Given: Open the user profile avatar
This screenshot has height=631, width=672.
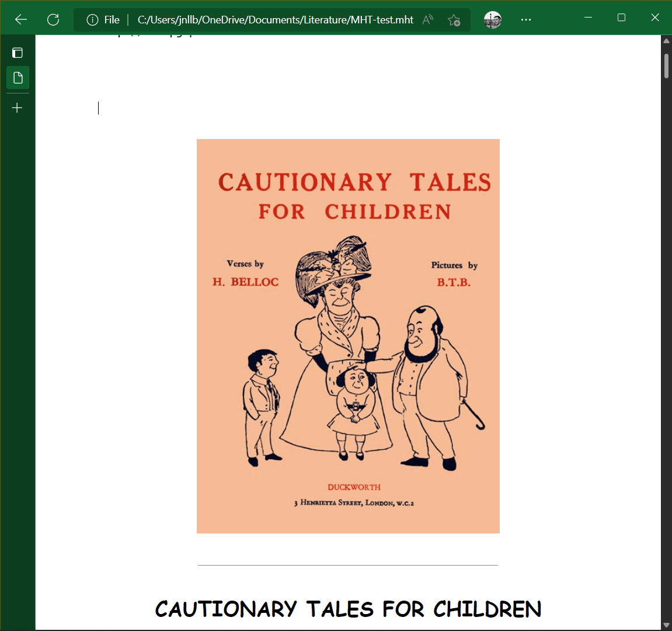Looking at the screenshot, I should pyautogui.click(x=492, y=20).
